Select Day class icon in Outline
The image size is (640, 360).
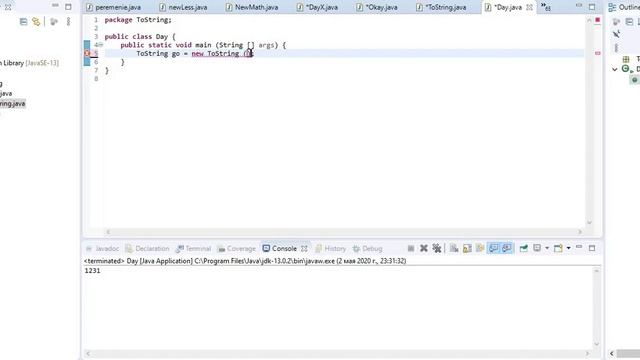point(625,69)
